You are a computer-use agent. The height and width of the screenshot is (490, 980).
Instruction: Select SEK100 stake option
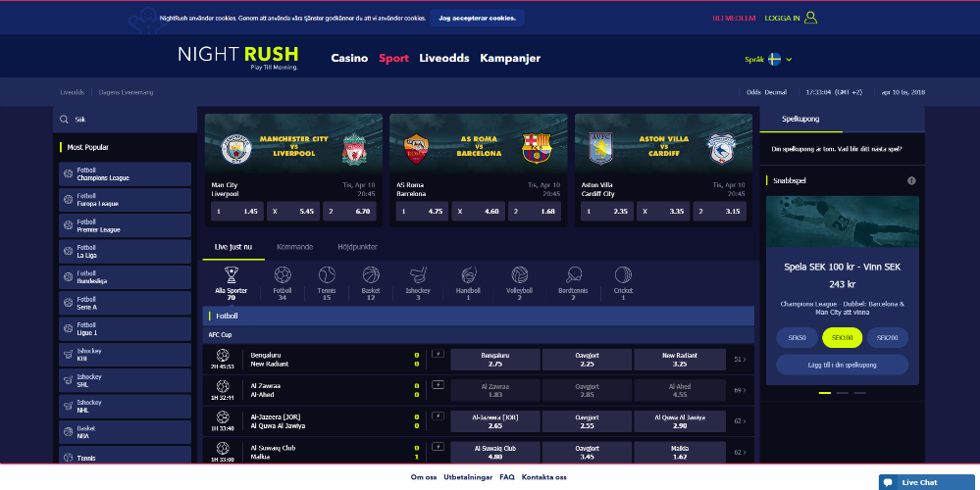[842, 338]
